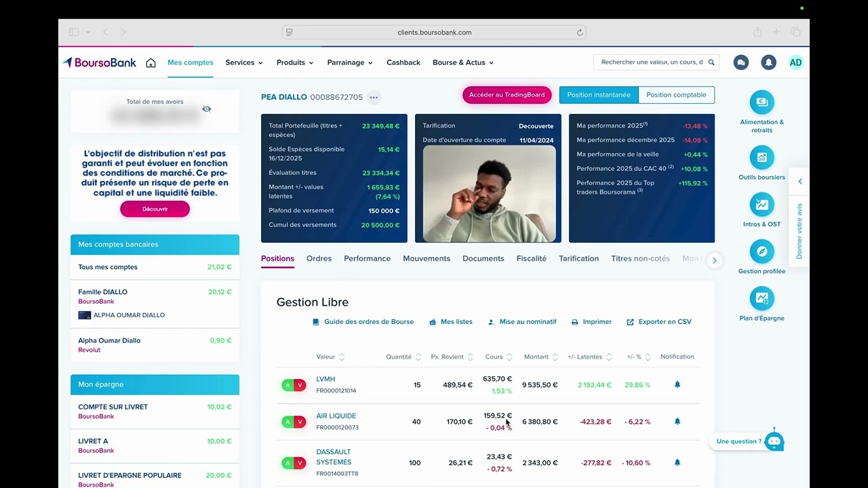The image size is (868, 488).
Task: Click the LVMH notification bell
Action: click(677, 385)
